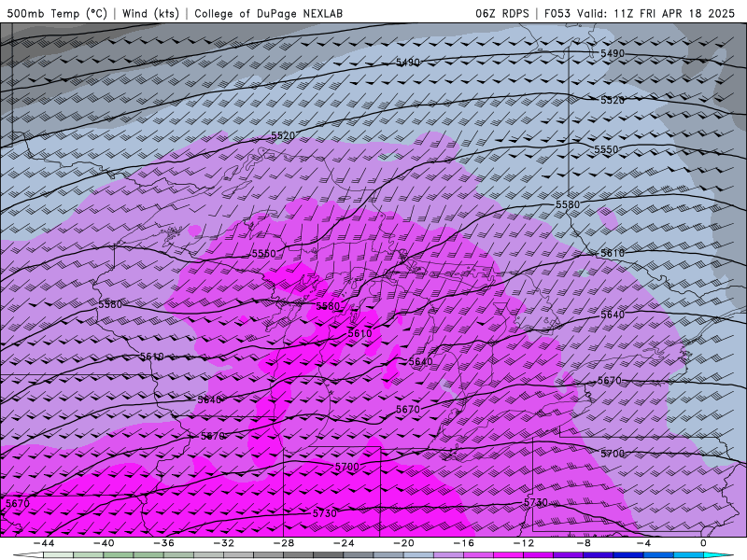Click the 5490 contour label near the map's top center

408,63
